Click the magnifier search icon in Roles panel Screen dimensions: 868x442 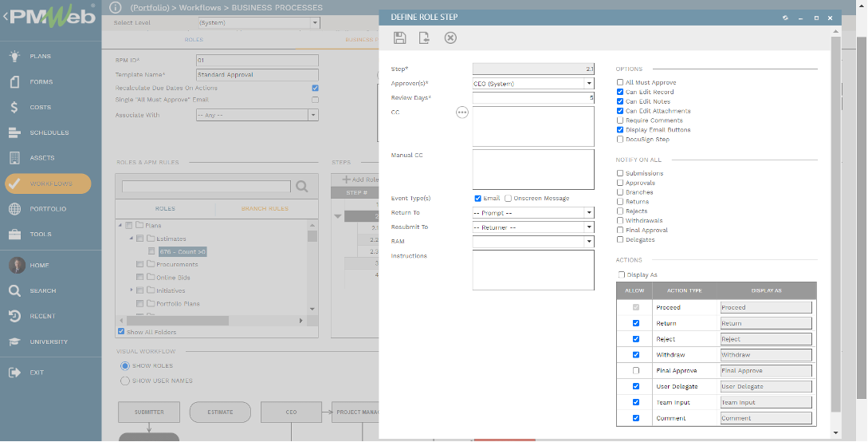(302, 186)
